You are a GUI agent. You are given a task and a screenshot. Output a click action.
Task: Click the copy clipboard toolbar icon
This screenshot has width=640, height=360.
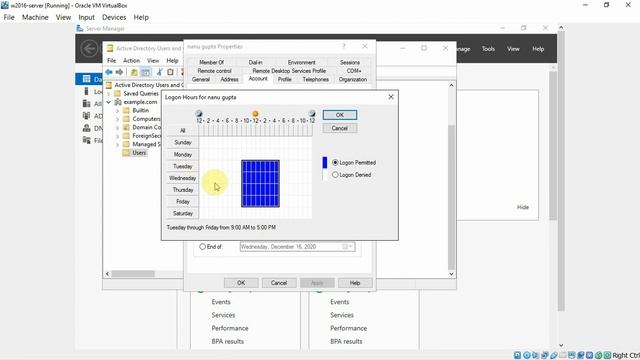[170, 72]
